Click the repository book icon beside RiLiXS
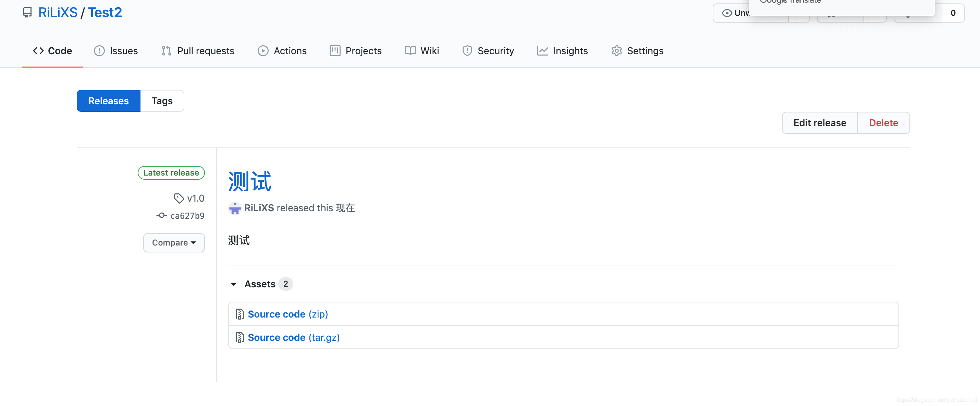This screenshot has width=980, height=406. [27, 13]
